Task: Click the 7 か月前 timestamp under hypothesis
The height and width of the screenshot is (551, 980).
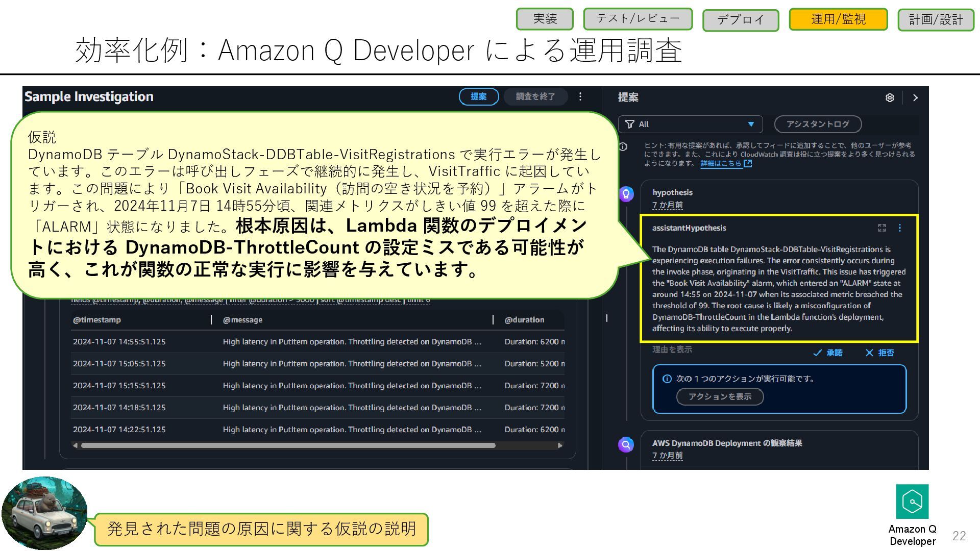Action: click(x=667, y=205)
